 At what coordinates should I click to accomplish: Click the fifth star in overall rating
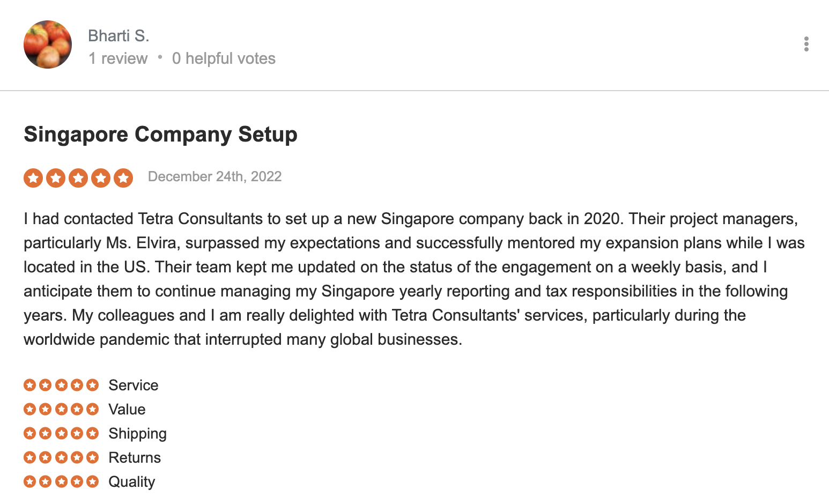[124, 177]
